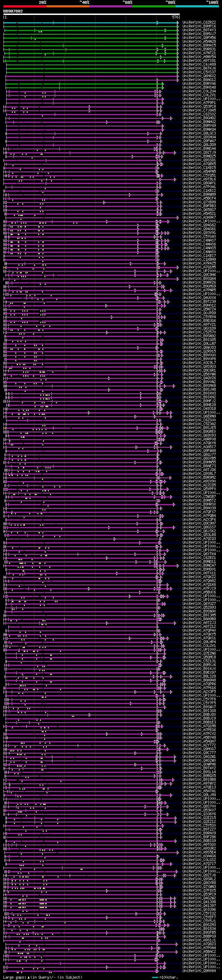Select label UniRef100_B9RYA6

[x=199, y=84]
